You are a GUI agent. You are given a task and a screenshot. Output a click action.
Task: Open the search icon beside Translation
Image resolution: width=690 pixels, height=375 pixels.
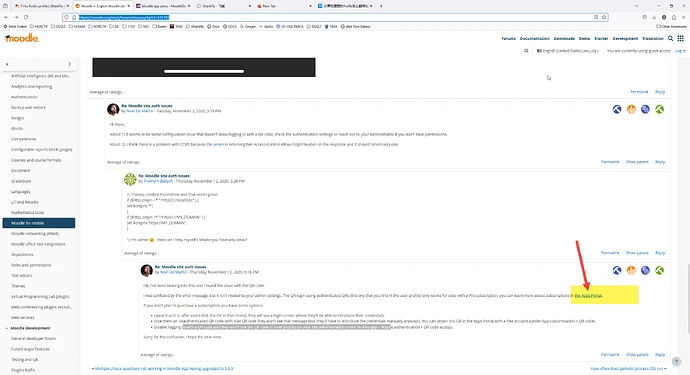(x=671, y=38)
